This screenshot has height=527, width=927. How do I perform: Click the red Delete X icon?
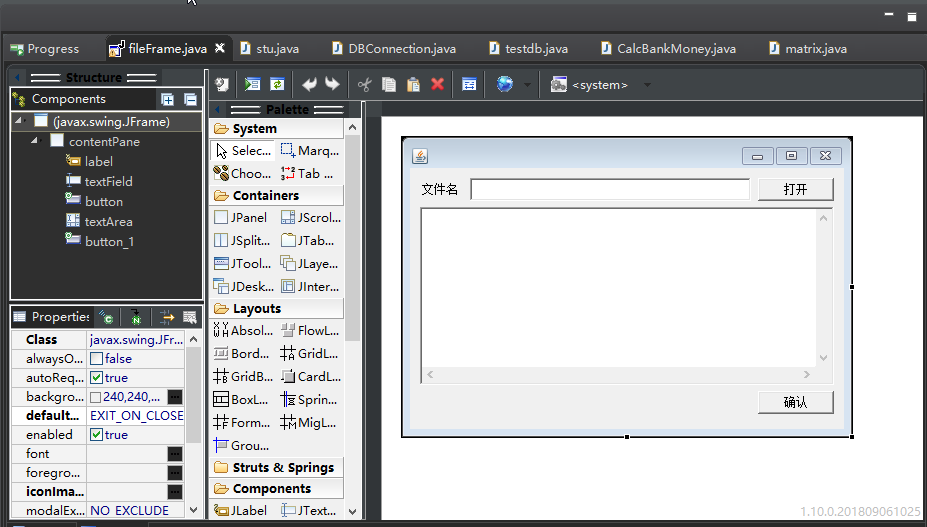coord(437,85)
